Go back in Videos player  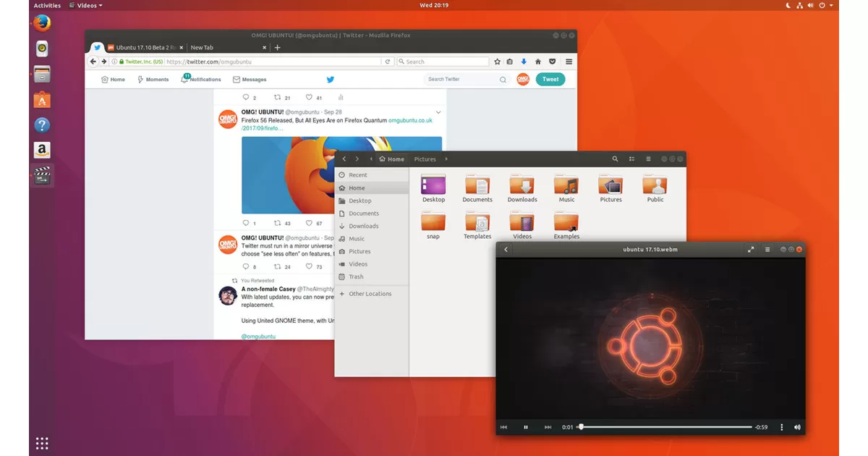(x=506, y=249)
